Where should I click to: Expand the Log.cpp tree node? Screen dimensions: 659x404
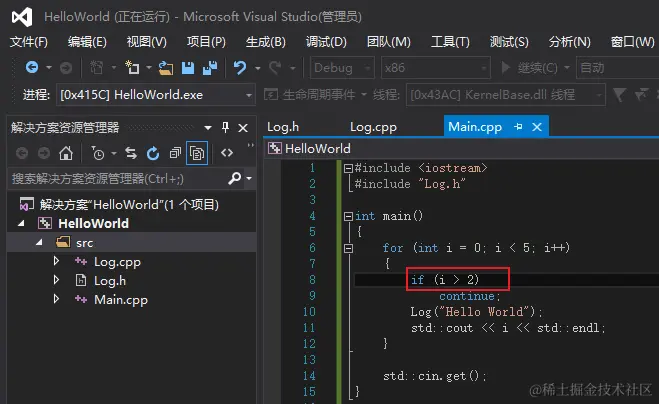tap(56, 261)
